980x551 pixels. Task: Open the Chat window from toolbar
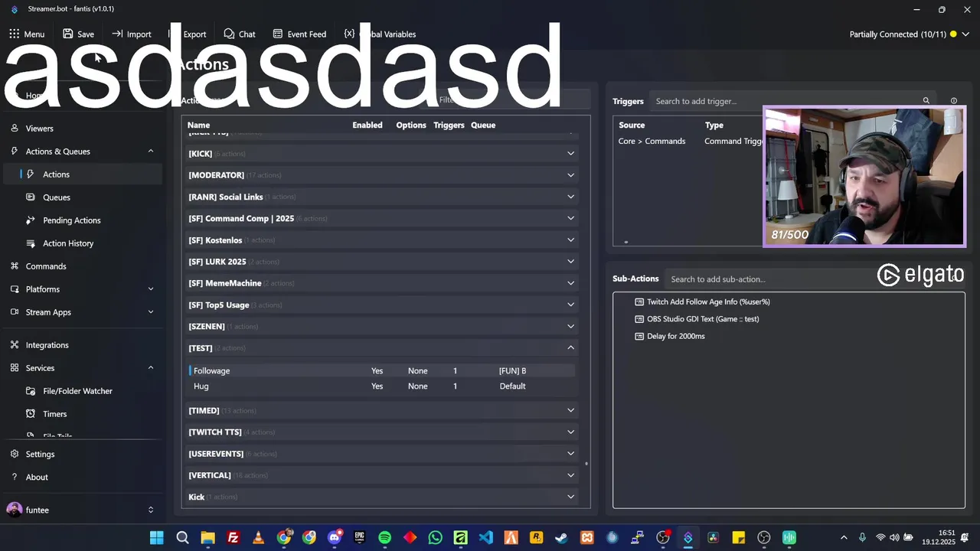240,34
